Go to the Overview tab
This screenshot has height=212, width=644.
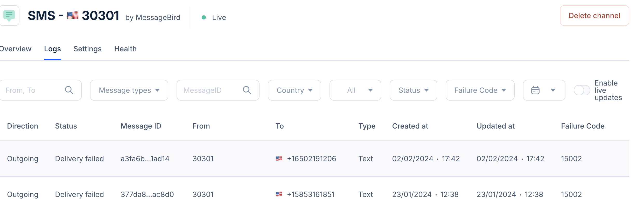pyautogui.click(x=16, y=49)
